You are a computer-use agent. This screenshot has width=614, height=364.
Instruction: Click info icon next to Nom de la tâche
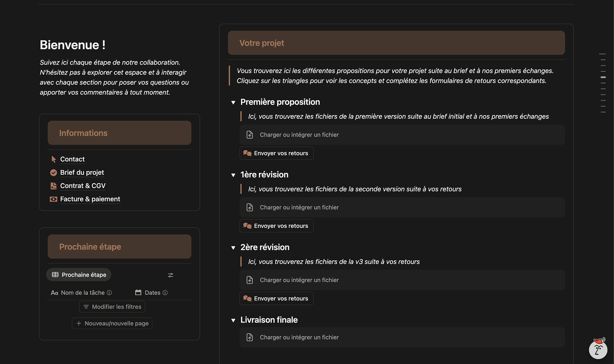tap(109, 293)
